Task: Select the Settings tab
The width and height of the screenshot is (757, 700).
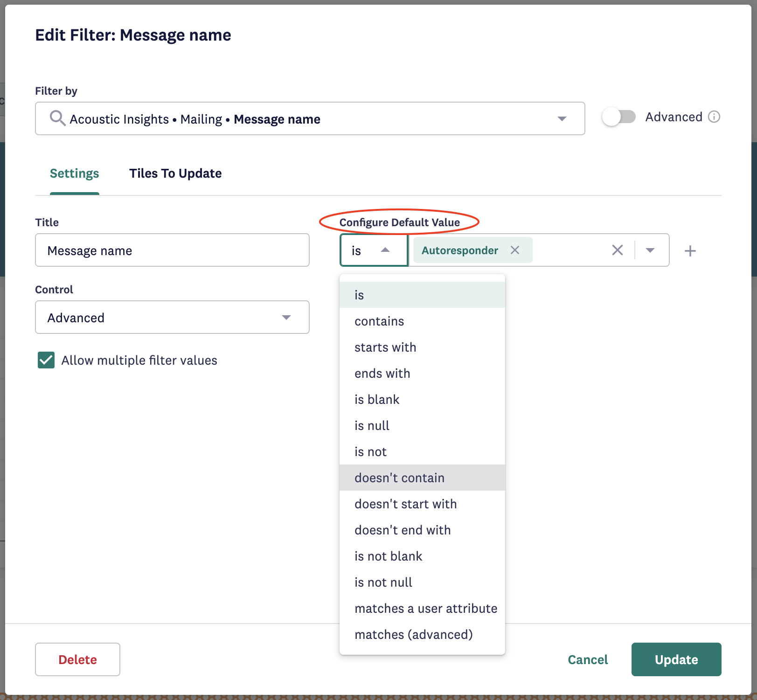Action: pos(74,173)
